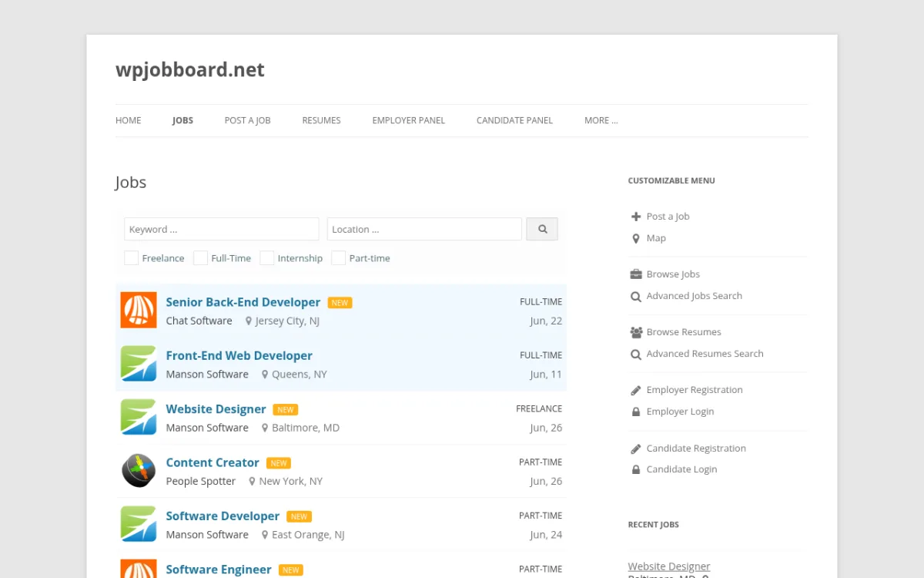Open the Front-End Web Developer job title
Image resolution: width=924 pixels, height=578 pixels.
pyautogui.click(x=239, y=355)
